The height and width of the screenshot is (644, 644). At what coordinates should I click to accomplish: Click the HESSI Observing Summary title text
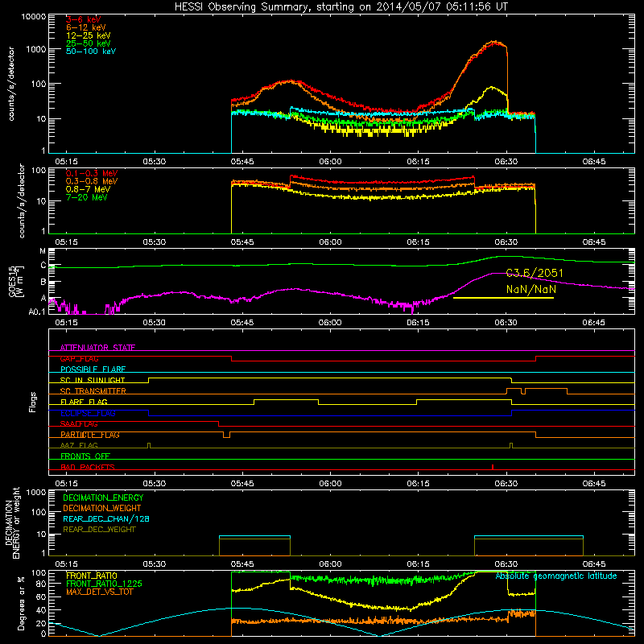pos(341,7)
